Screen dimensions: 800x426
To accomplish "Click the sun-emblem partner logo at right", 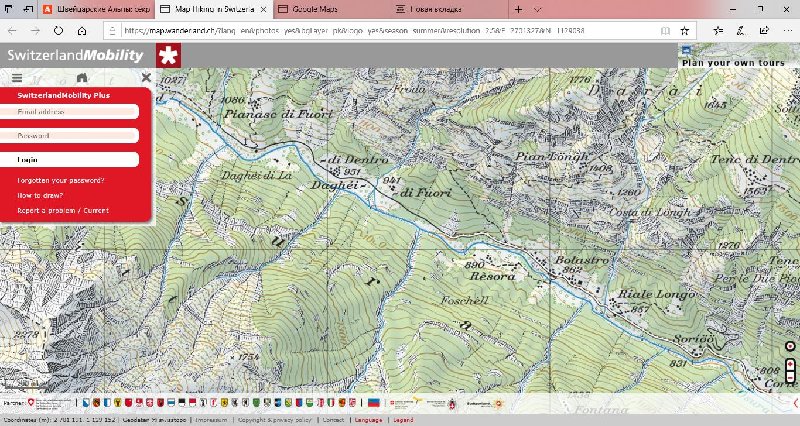I will [498, 404].
